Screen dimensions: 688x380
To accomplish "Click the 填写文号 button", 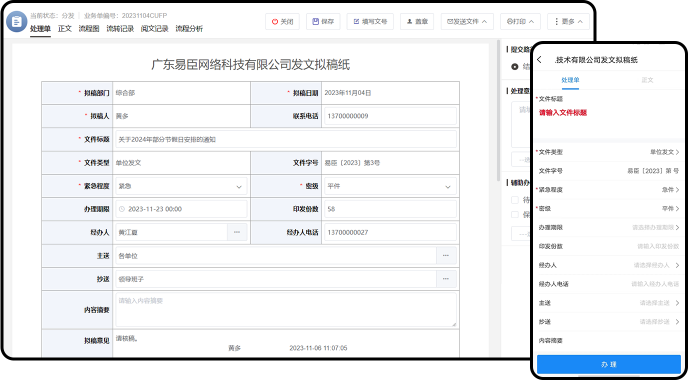I will click(x=370, y=22).
